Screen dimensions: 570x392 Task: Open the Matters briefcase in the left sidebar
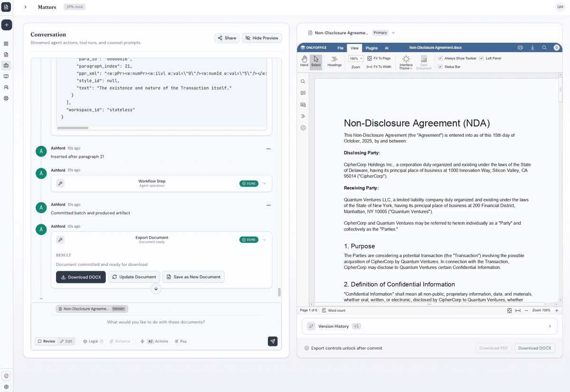pyautogui.click(x=7, y=66)
